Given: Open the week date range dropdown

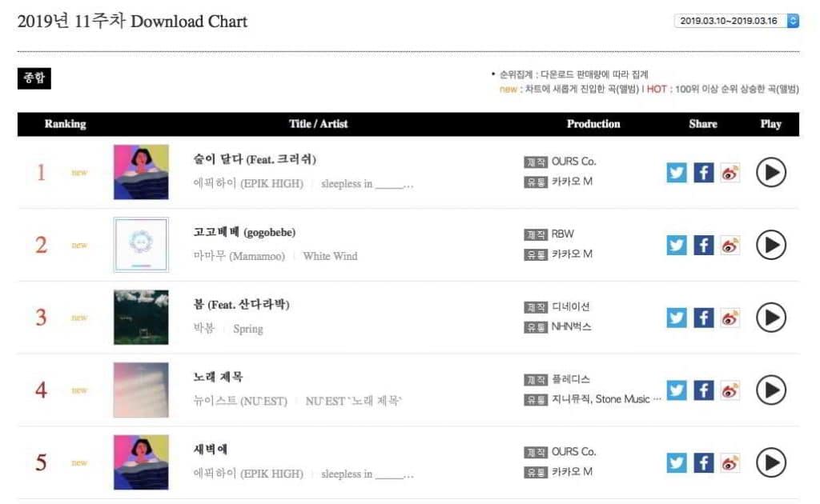Looking at the screenshot, I should pyautogui.click(x=737, y=21).
